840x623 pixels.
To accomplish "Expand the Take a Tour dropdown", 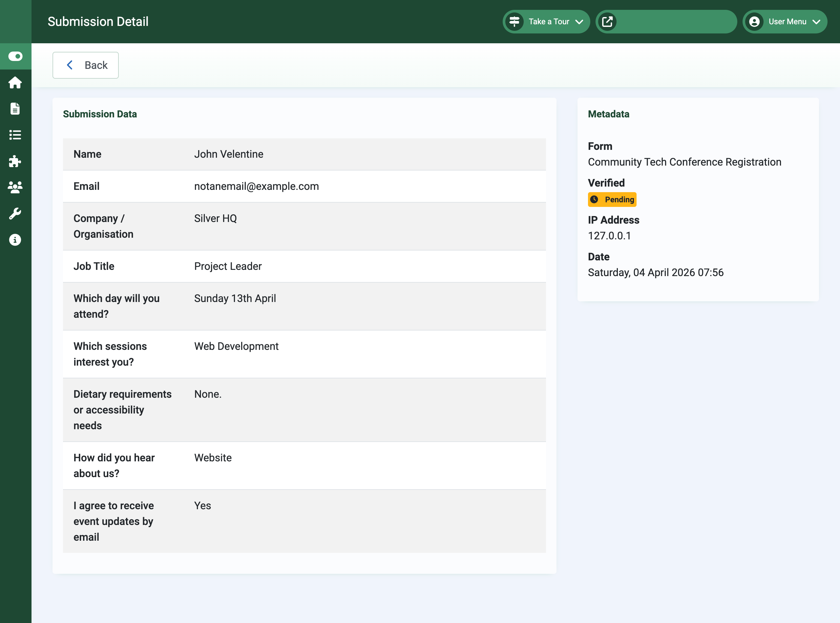I will point(546,22).
